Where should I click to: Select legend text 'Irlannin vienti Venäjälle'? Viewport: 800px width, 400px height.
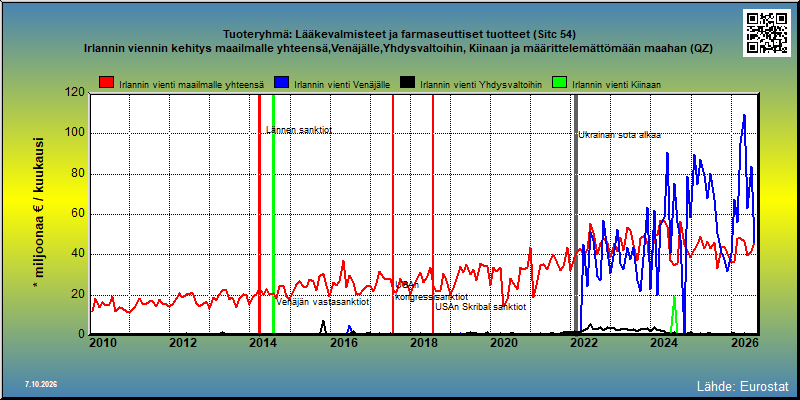click(342, 85)
